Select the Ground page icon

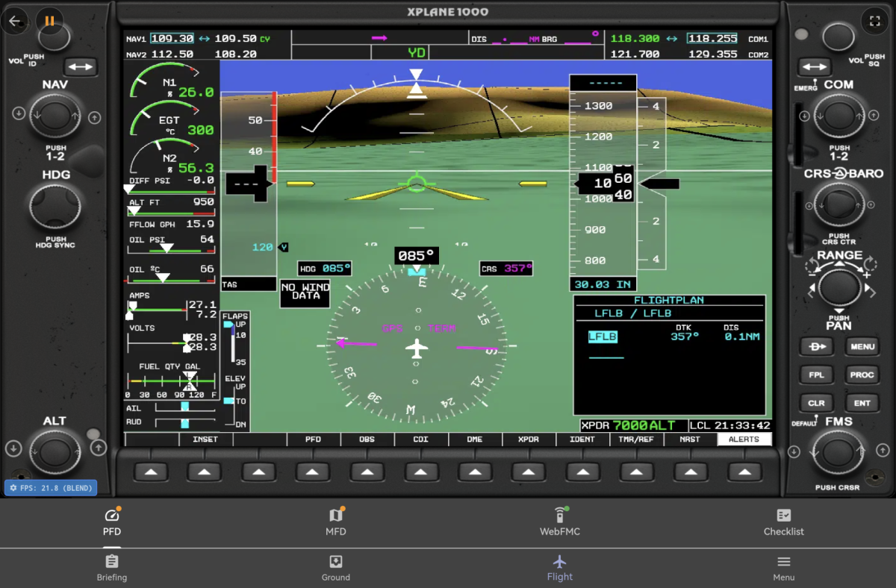[x=336, y=567]
